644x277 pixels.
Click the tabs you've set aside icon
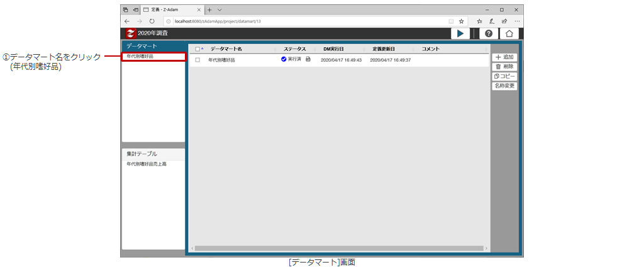[x=126, y=9]
